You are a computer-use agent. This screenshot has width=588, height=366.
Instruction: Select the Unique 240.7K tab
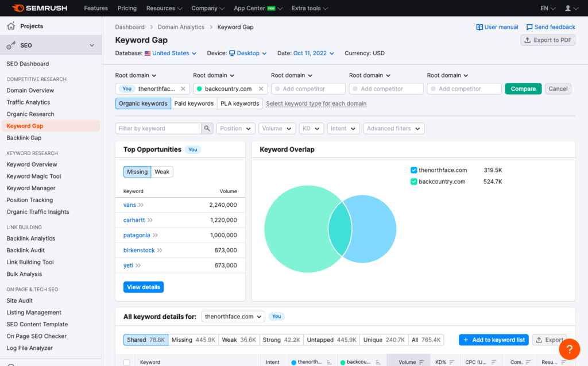[x=384, y=340]
